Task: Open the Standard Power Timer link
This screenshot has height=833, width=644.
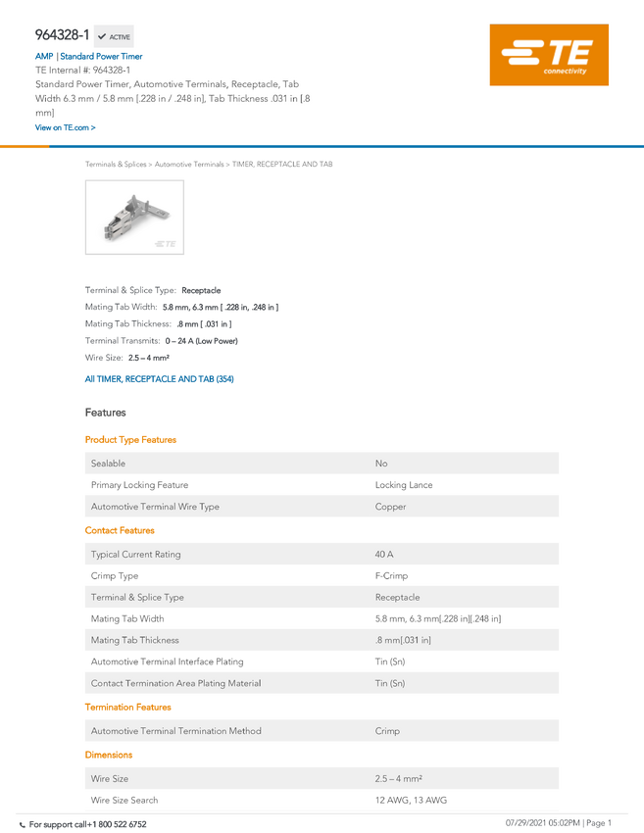Action: pyautogui.click(x=101, y=56)
